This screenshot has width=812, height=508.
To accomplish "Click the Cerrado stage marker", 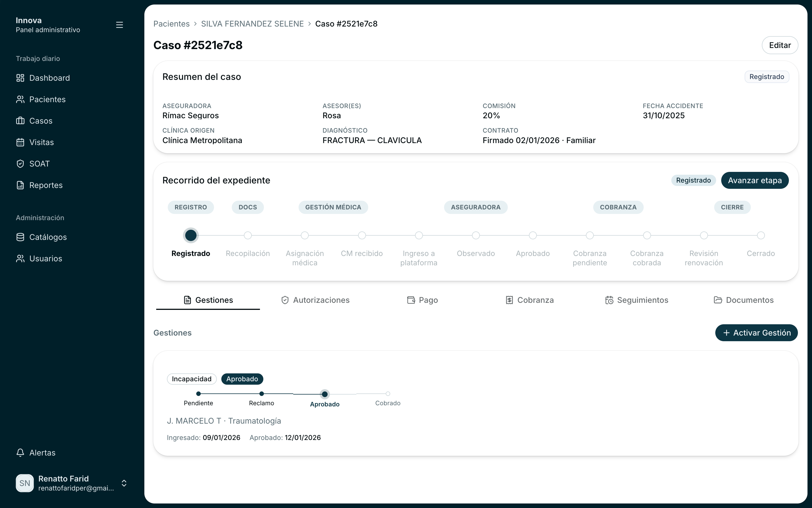I will pos(761,235).
